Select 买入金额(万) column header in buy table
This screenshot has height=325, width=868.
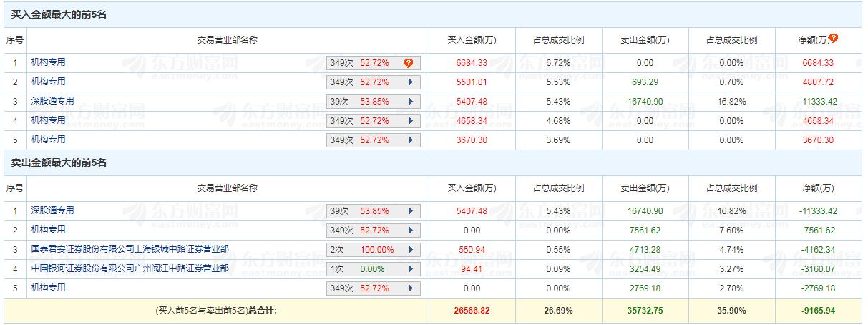click(472, 40)
